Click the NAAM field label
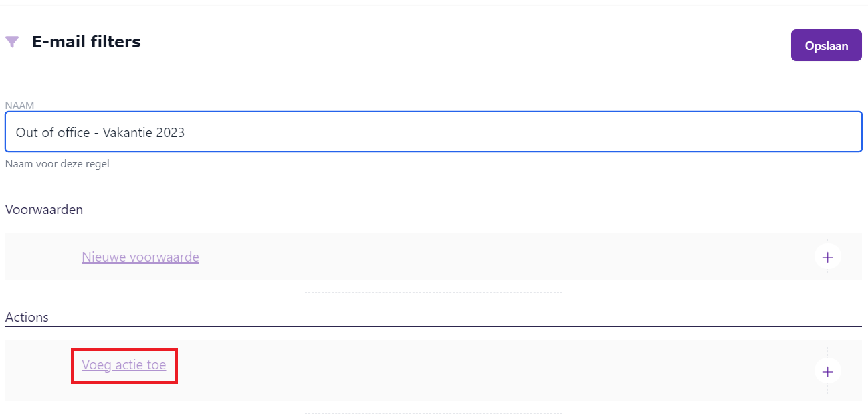The image size is (868, 418). 19,106
